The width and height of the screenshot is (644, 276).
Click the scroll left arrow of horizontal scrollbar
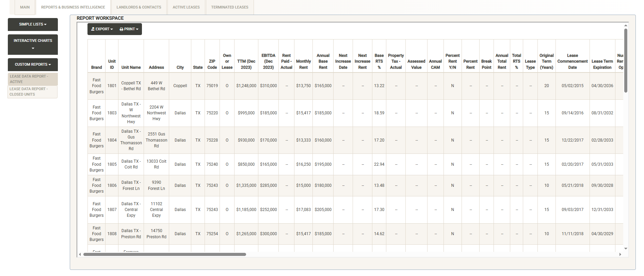click(x=80, y=254)
